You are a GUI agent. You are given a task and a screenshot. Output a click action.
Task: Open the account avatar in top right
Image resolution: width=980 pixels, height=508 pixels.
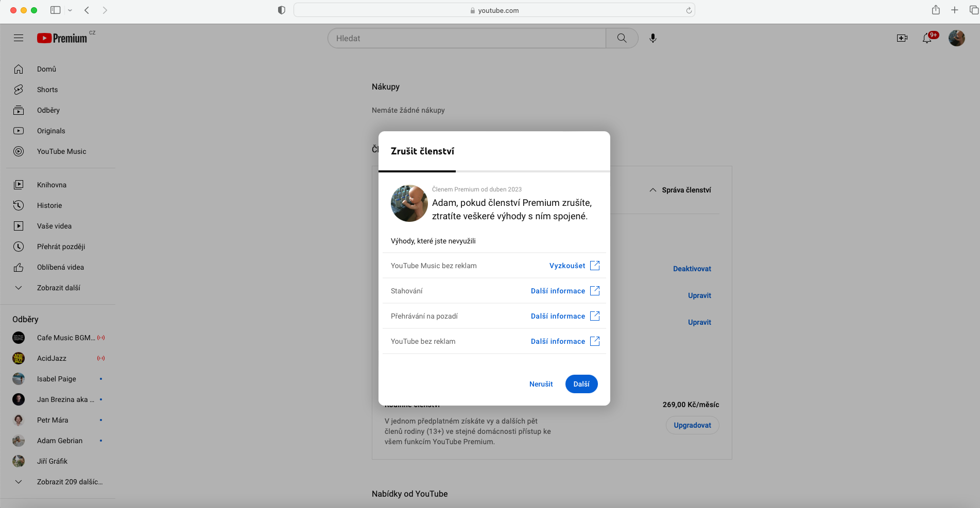pyautogui.click(x=956, y=38)
